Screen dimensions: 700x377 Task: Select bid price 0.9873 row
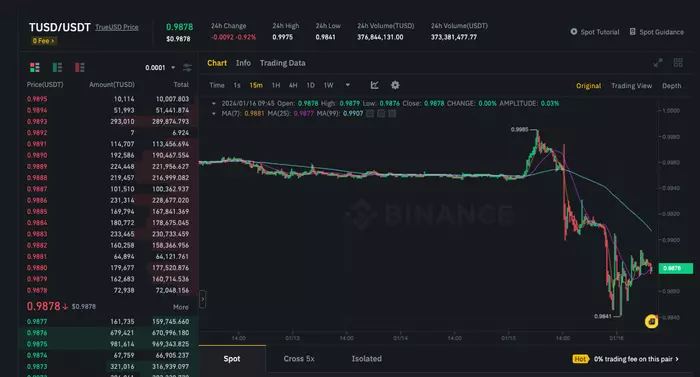point(108,366)
